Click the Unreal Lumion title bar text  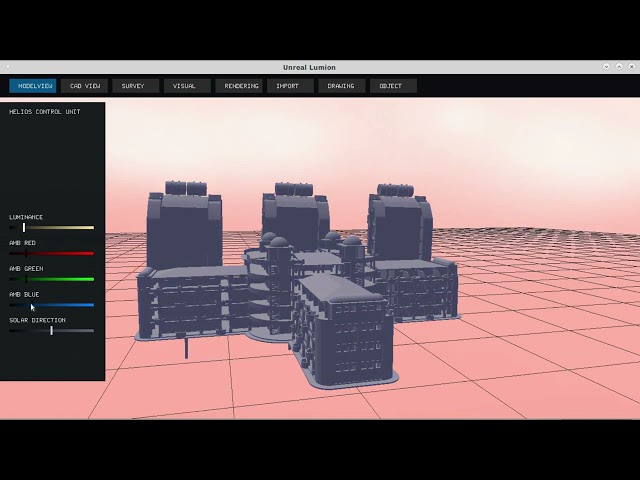309,67
